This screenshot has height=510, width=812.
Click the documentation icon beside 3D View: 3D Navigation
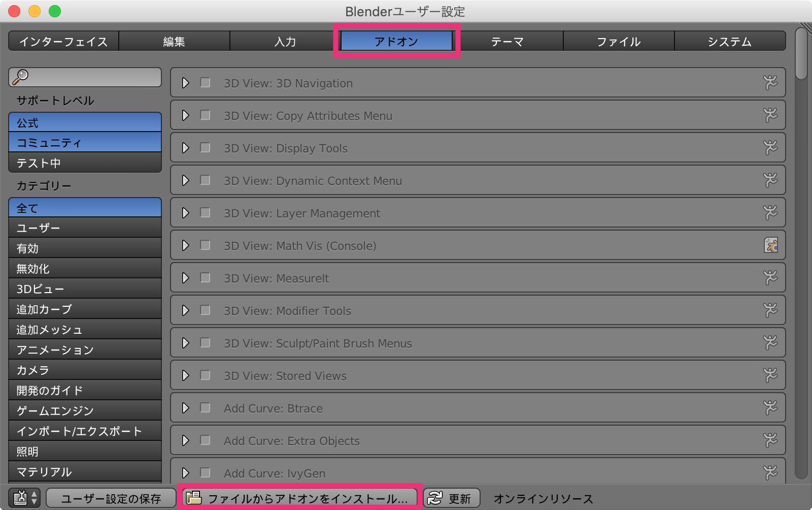click(771, 82)
